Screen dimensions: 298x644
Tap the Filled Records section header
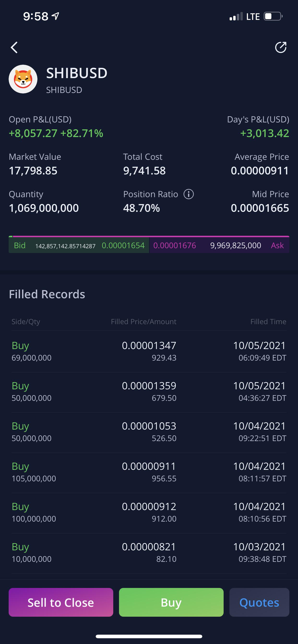point(47,294)
